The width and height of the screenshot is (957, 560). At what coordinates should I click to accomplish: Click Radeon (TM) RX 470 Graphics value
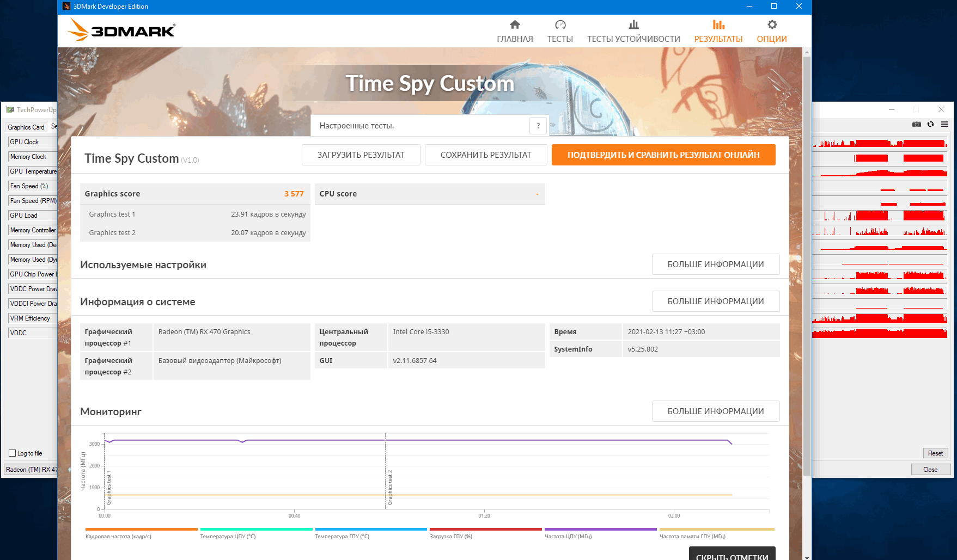point(204,332)
